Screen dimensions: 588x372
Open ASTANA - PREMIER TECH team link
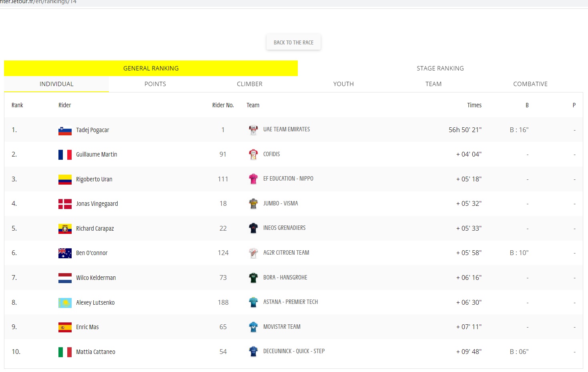pos(291,302)
